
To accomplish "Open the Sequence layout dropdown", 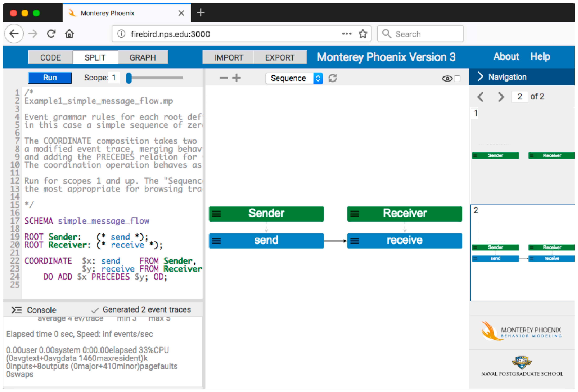I will [x=294, y=78].
